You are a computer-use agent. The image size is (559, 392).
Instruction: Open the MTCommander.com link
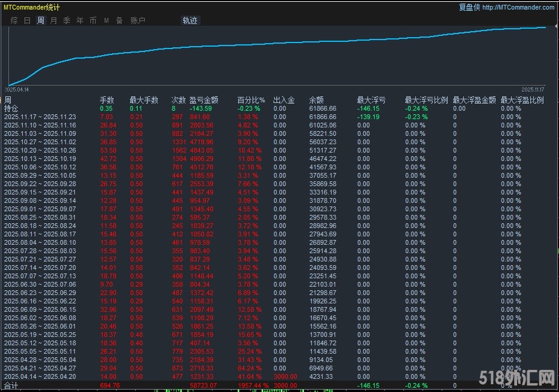pyautogui.click(x=518, y=7)
